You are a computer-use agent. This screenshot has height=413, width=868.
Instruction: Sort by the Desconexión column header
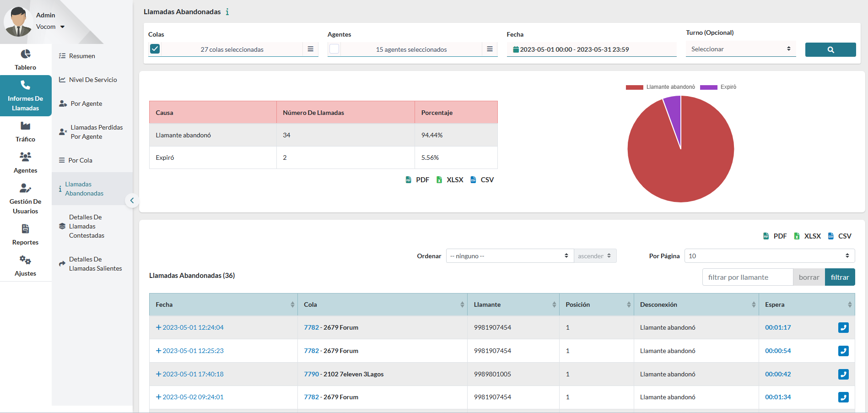point(696,305)
